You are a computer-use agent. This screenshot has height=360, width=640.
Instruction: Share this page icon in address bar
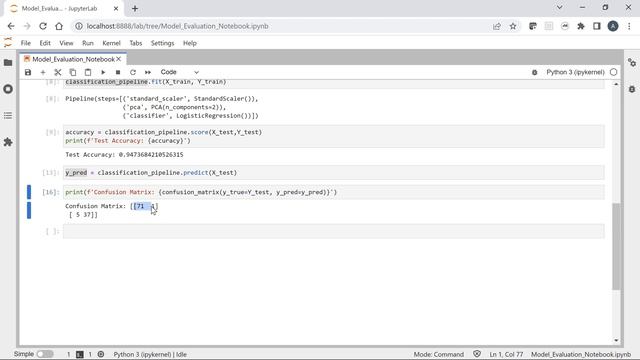click(x=497, y=26)
